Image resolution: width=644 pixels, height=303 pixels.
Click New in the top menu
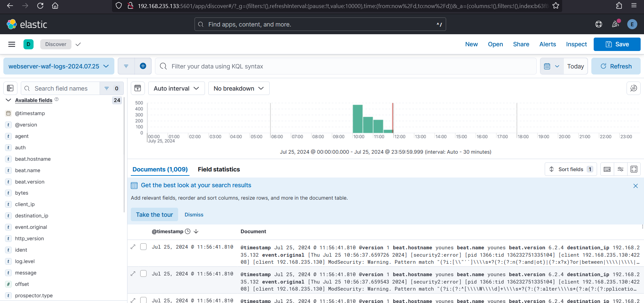[471, 44]
